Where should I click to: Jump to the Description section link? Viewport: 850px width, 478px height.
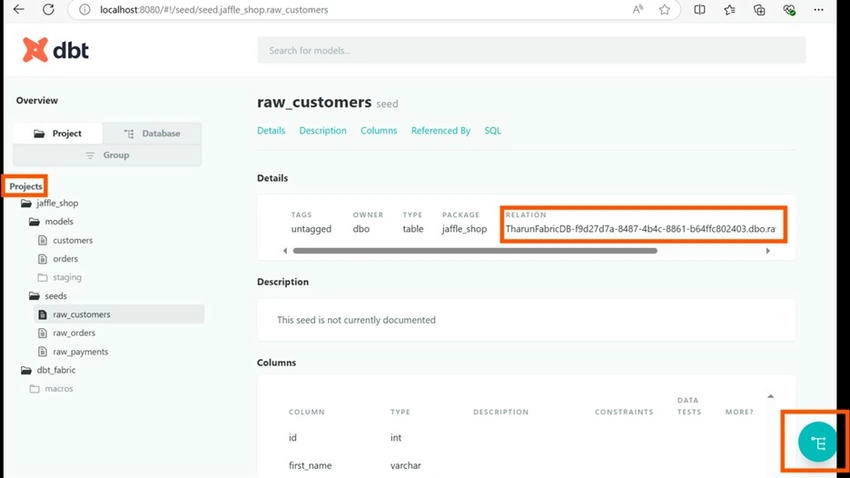click(x=323, y=131)
